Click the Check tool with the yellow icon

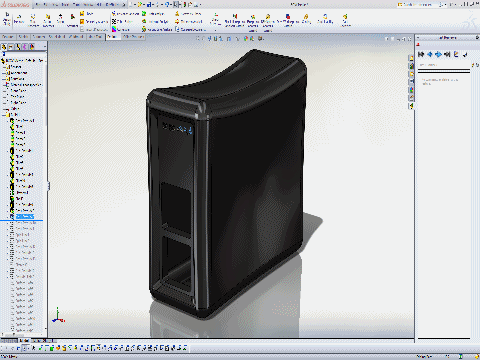click(86, 14)
